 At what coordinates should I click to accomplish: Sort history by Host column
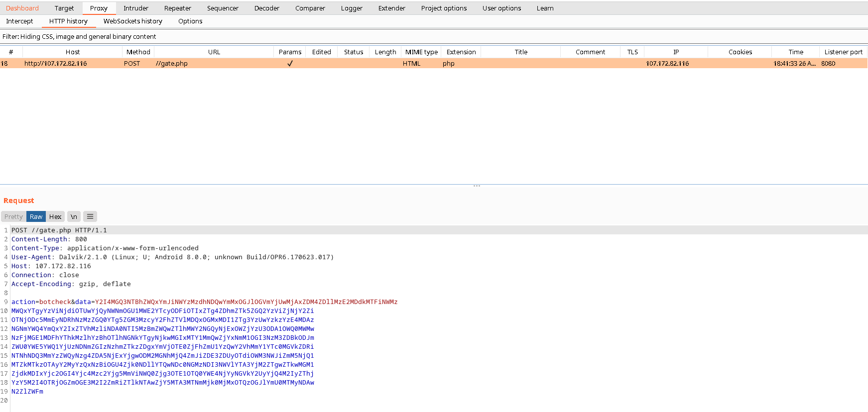(x=73, y=52)
